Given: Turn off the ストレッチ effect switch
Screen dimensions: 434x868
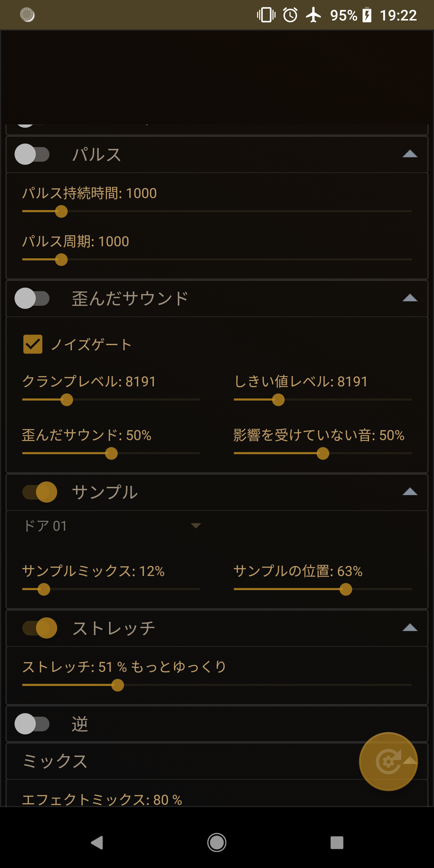Looking at the screenshot, I should pyautogui.click(x=40, y=628).
